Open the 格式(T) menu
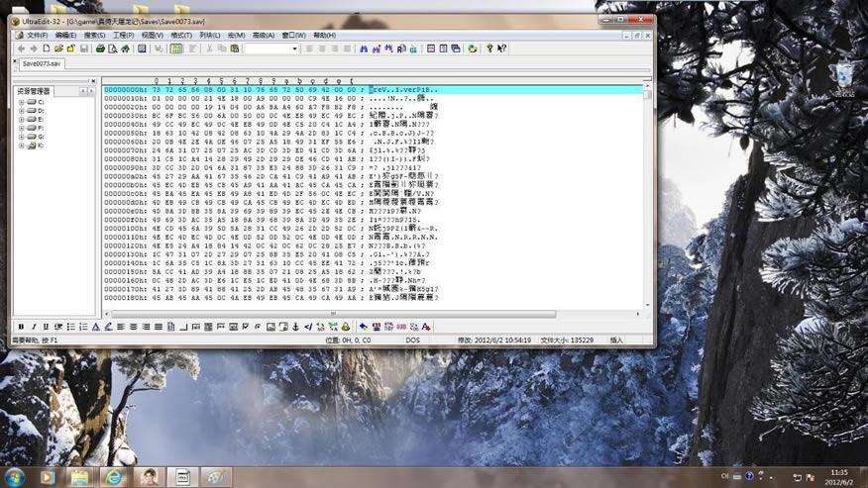This screenshot has height=488, width=868. (181, 35)
